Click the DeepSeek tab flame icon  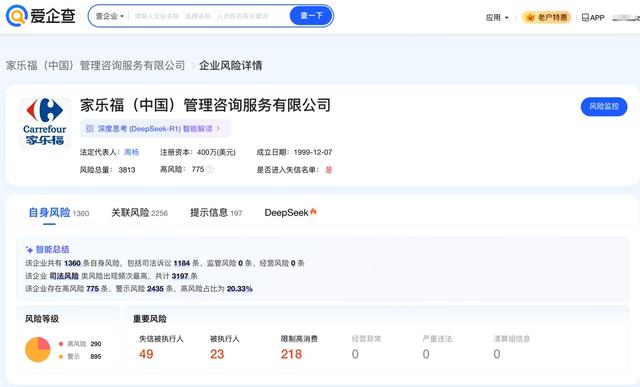pos(313,211)
